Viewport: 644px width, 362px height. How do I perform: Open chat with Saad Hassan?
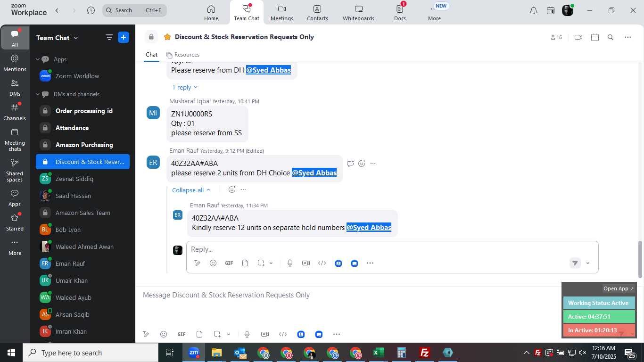click(x=83, y=196)
